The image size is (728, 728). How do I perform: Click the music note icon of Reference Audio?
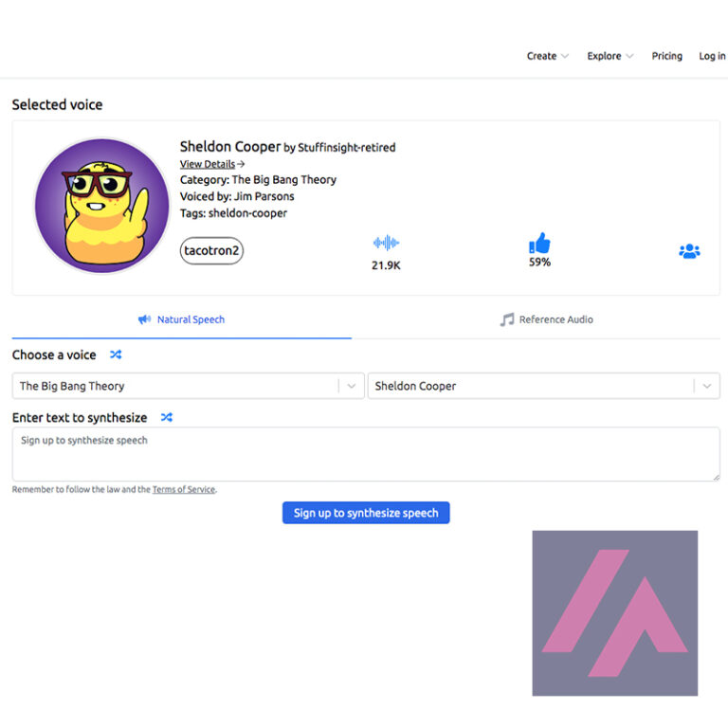[x=507, y=319]
